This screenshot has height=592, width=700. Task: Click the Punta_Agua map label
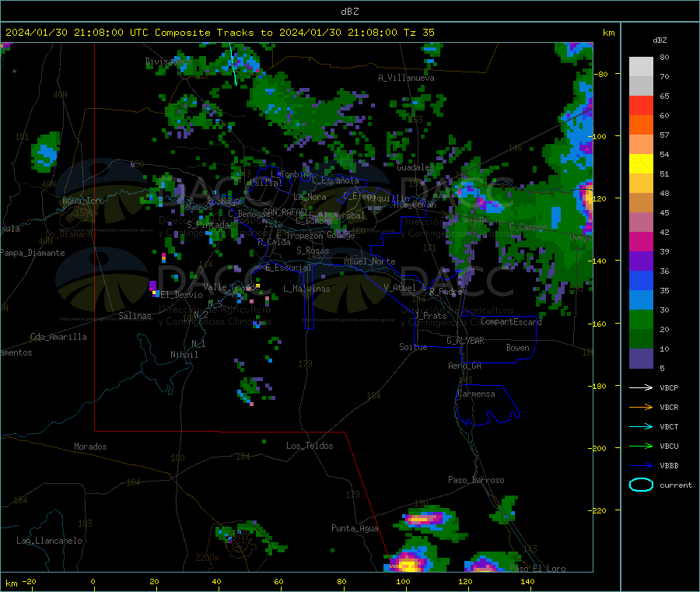click(355, 528)
